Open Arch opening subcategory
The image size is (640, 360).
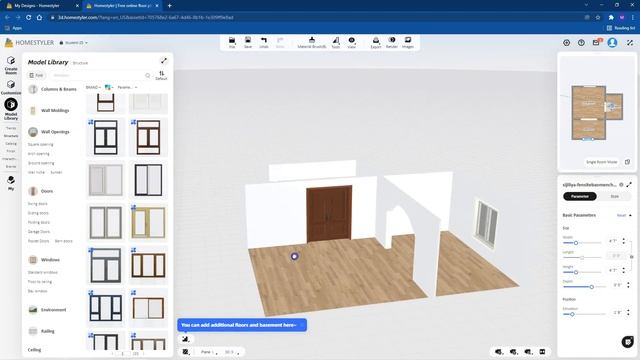[x=38, y=154]
